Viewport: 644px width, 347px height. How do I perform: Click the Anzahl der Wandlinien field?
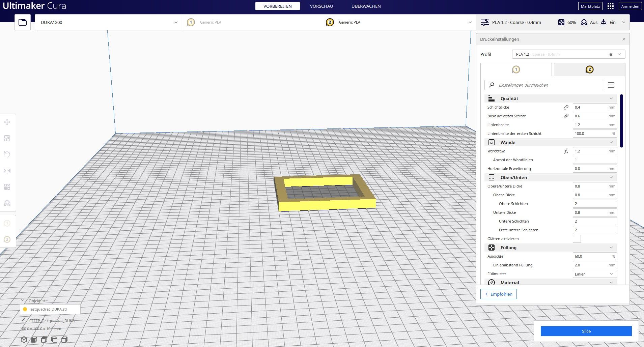[x=595, y=160]
